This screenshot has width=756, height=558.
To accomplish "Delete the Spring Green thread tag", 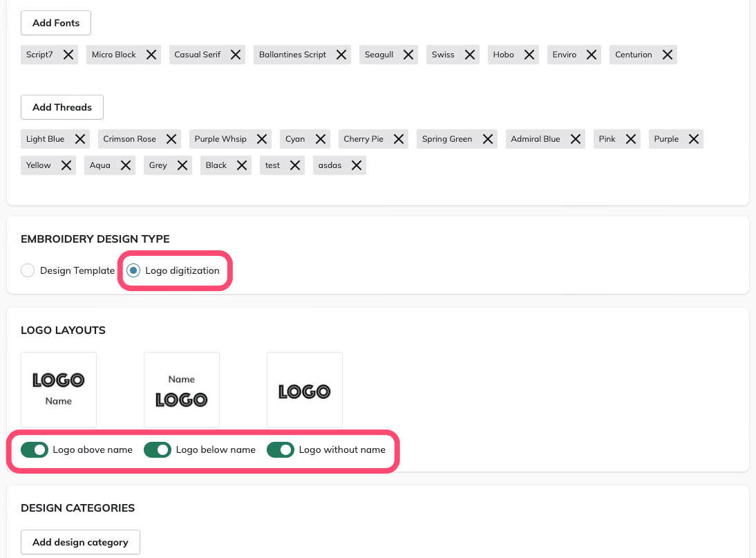I will [x=488, y=139].
